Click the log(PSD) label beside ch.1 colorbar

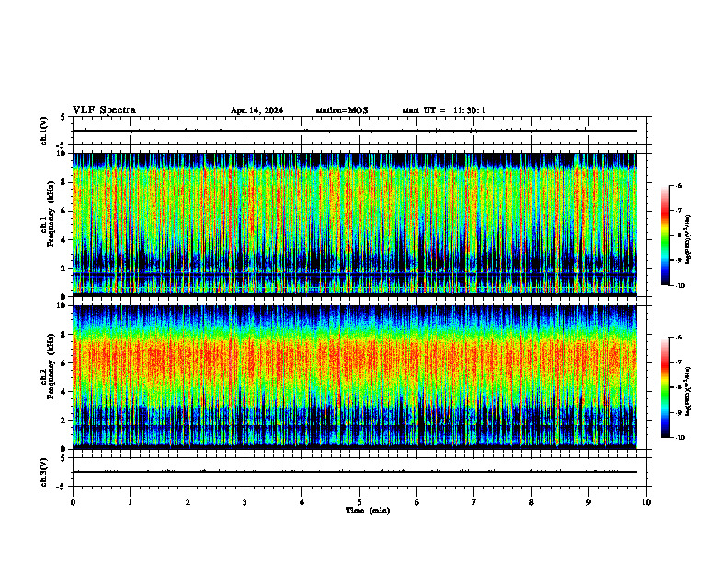pos(688,240)
